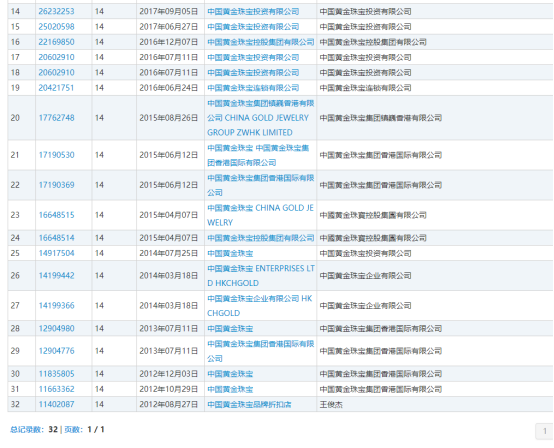Open 中国黄金珠宝控股集团有限公司 trademark link in row 16
554x448 pixels.
pyautogui.click(x=260, y=42)
